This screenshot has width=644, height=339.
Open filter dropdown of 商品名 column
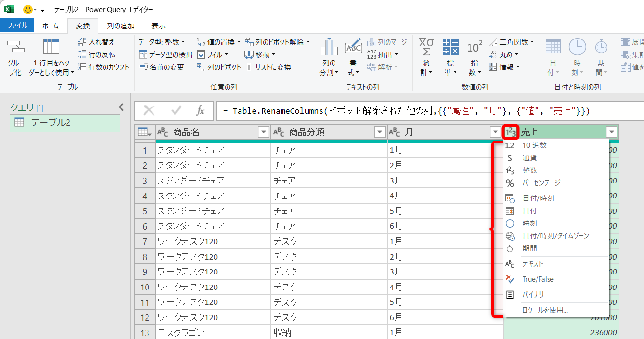pyautogui.click(x=264, y=132)
